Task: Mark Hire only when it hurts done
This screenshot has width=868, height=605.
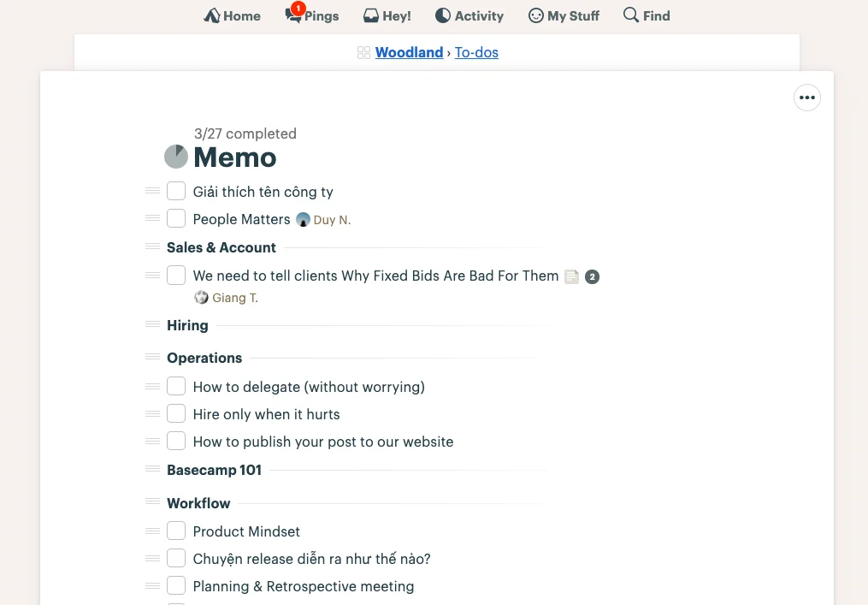Action: [x=176, y=413]
